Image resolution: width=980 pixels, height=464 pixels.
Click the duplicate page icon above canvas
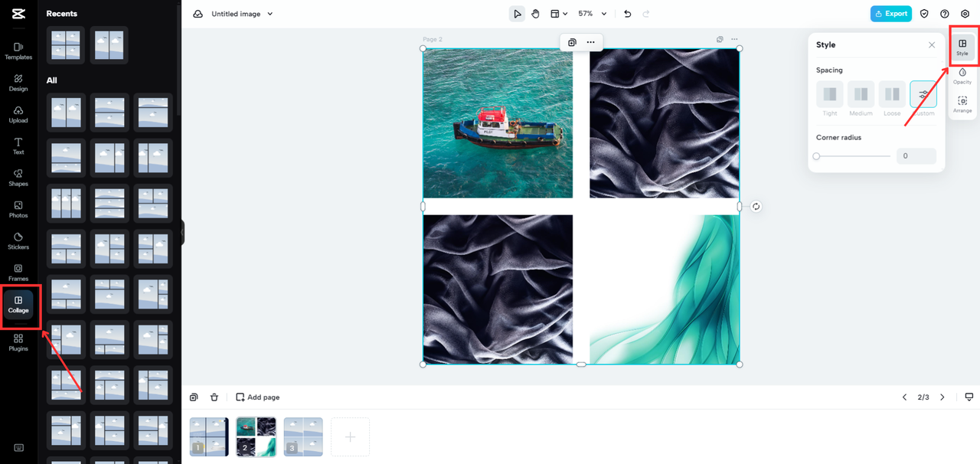coord(720,39)
